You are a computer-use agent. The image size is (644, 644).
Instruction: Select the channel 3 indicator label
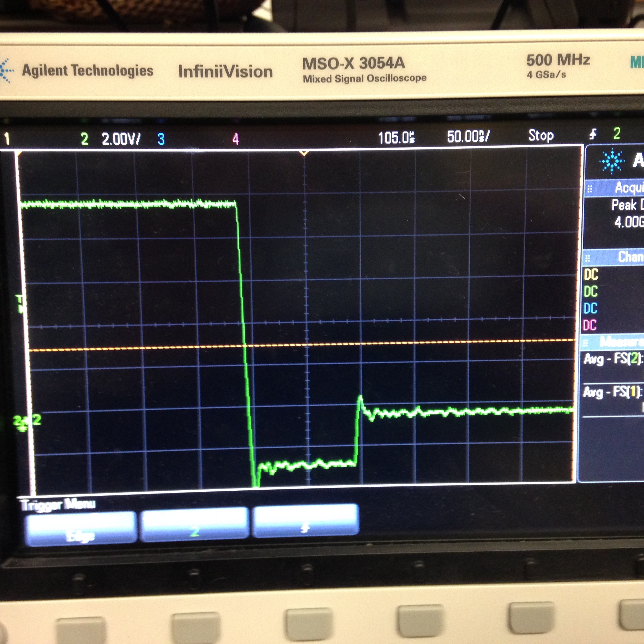tap(161, 139)
